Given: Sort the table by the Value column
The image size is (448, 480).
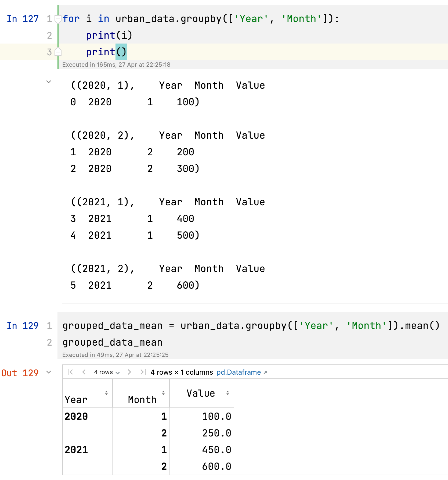Looking at the screenshot, I should (x=228, y=393).
